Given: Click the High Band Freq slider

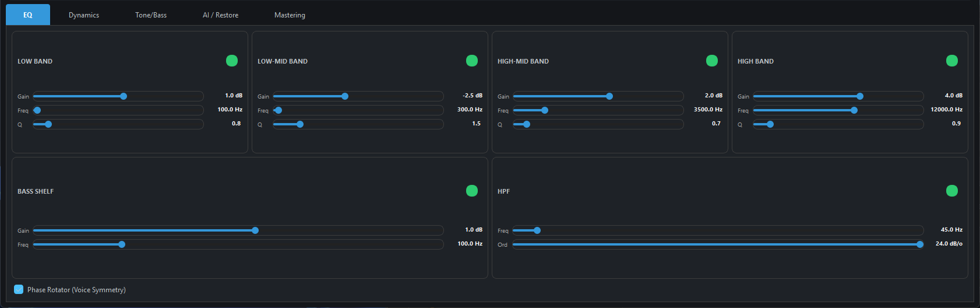Looking at the screenshot, I should (x=838, y=110).
